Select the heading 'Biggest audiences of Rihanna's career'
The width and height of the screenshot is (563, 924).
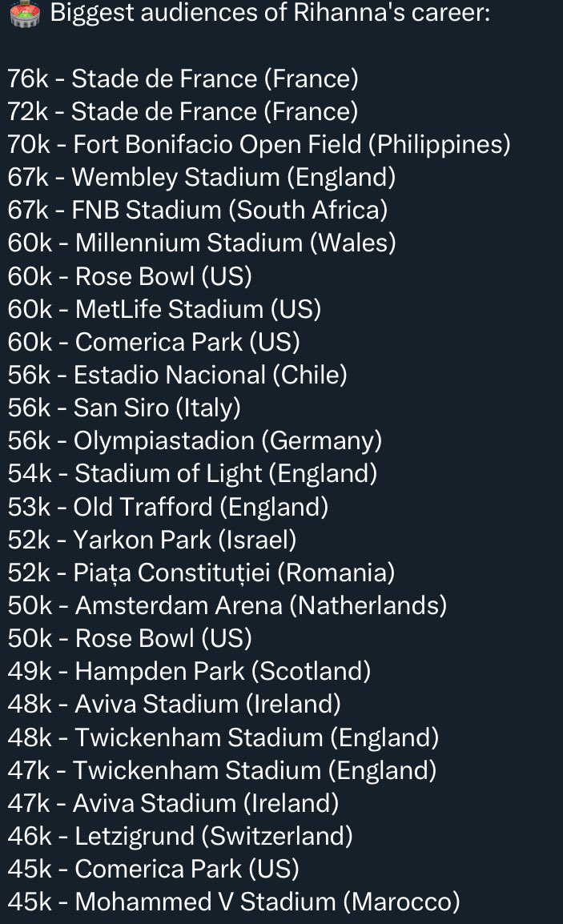pos(270,12)
